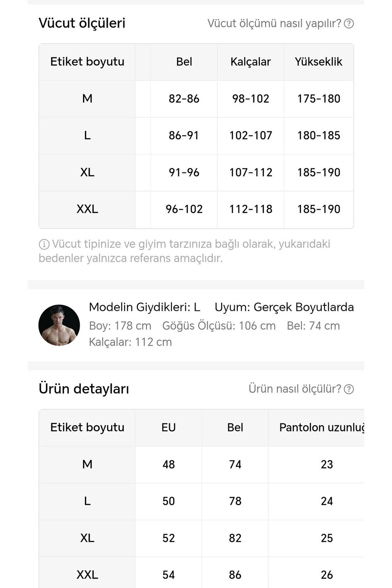The image size is (392, 588).
Task: Click the 'Yükseklik' column header
Action: pos(318,62)
